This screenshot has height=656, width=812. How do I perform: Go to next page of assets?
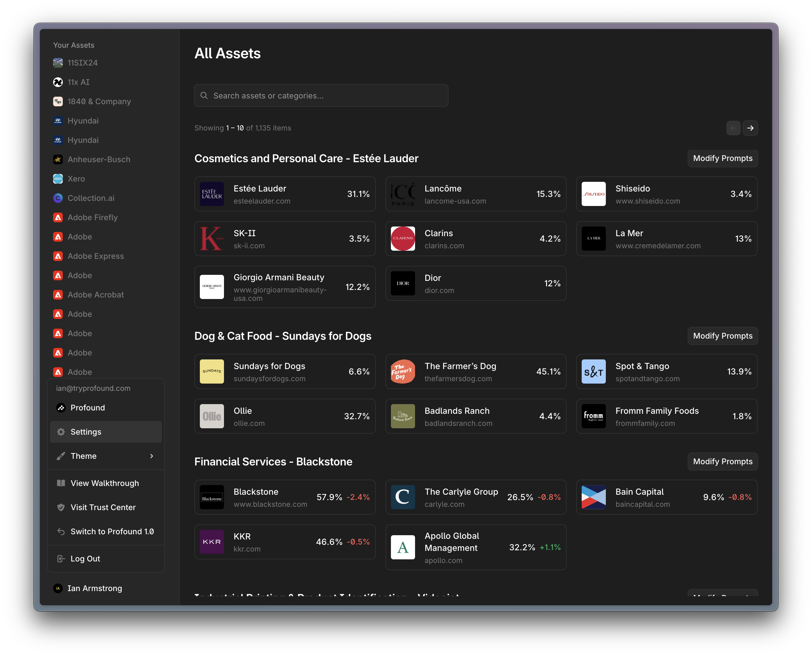pyautogui.click(x=750, y=128)
